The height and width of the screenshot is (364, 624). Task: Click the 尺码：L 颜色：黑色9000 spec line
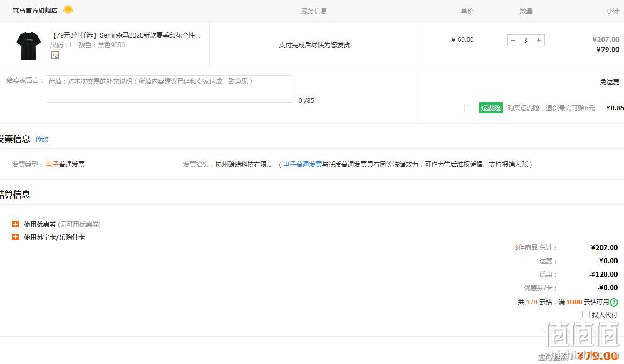click(x=87, y=45)
